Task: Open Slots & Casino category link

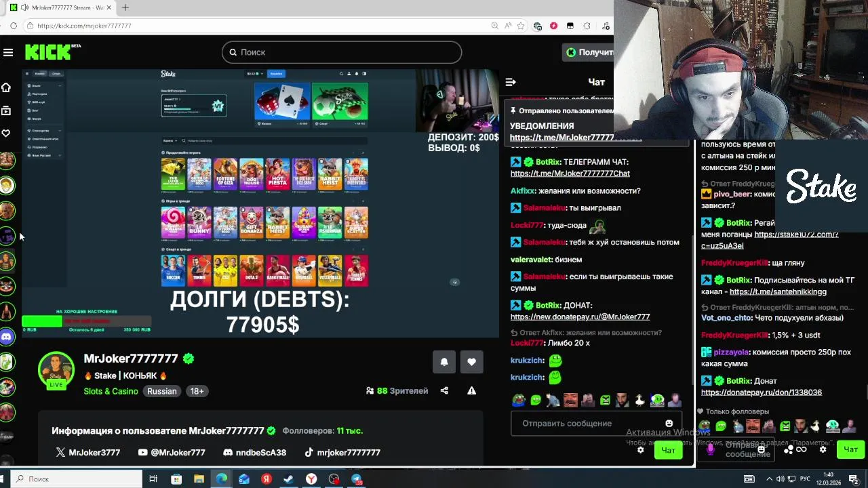Action: click(111, 391)
